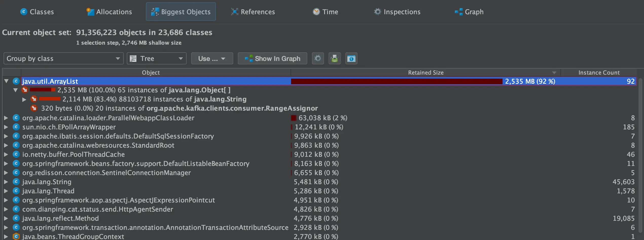Switch to the Classes tab
The height and width of the screenshot is (240, 644).
[37, 12]
